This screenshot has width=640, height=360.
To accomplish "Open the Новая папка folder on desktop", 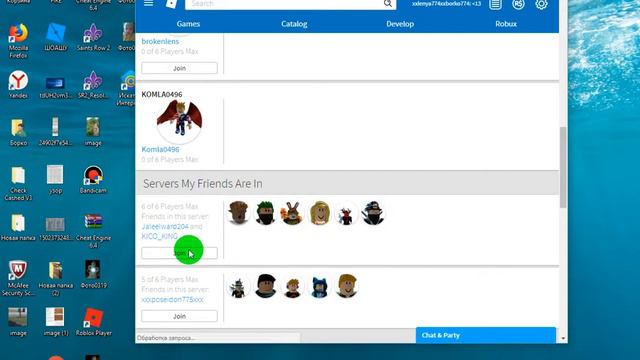I will coord(18,227).
